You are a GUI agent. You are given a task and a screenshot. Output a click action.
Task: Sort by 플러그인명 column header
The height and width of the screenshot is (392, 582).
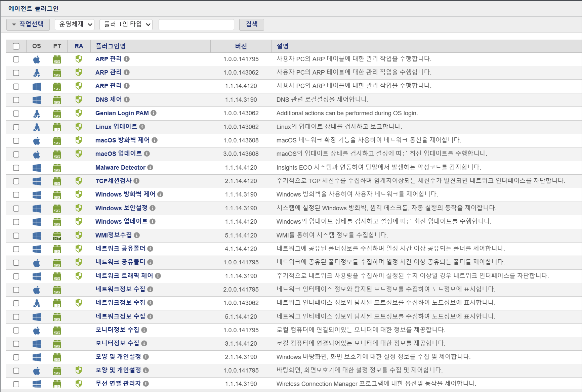tap(111, 46)
